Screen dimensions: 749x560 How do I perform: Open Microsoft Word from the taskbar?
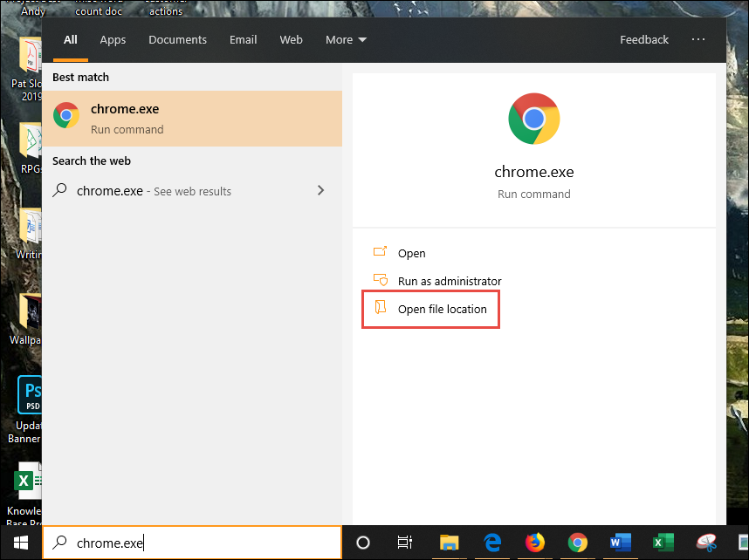coord(621,543)
